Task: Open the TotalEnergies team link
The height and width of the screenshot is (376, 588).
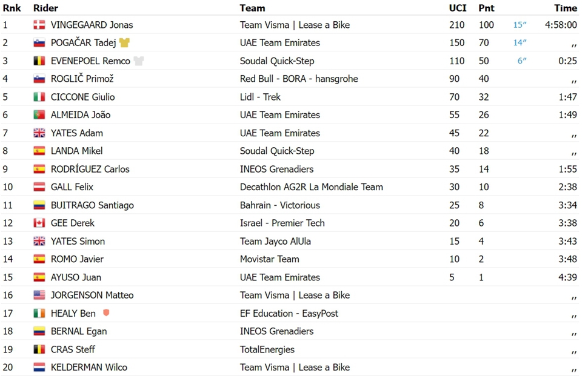Action: (x=267, y=349)
